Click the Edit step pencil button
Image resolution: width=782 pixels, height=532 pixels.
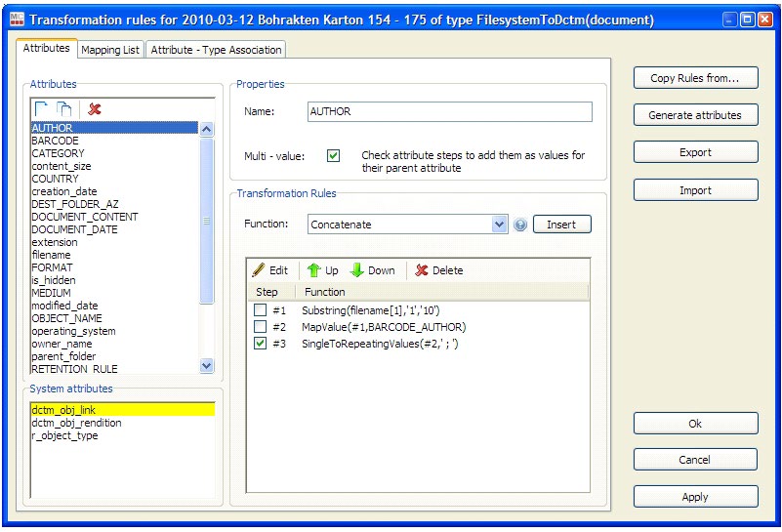[x=270, y=270]
